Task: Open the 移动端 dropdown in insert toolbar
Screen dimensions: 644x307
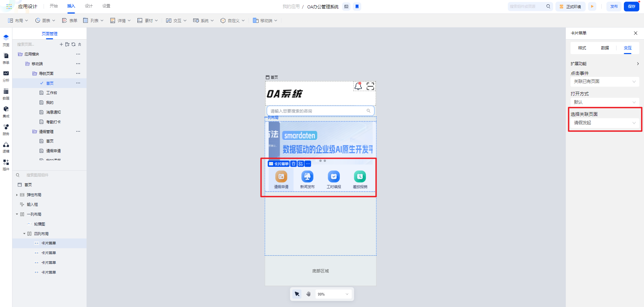Action: [x=265, y=20]
